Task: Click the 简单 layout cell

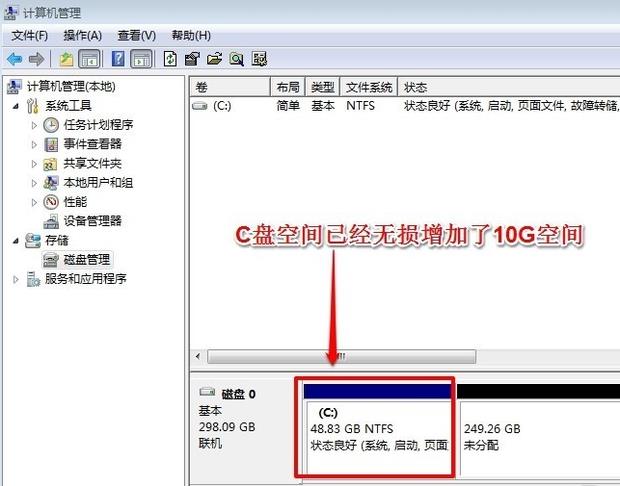Action: click(x=288, y=106)
